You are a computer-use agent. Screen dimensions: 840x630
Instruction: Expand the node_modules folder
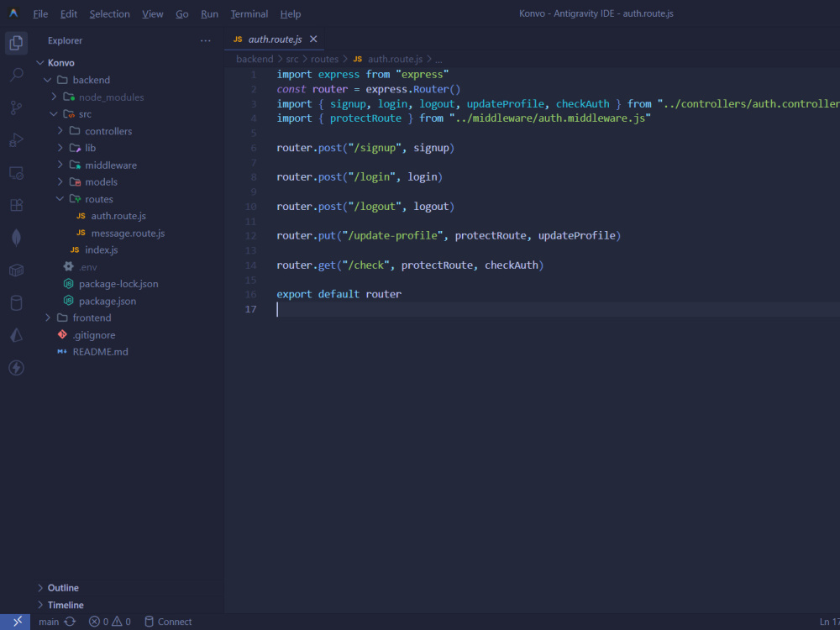click(x=54, y=97)
